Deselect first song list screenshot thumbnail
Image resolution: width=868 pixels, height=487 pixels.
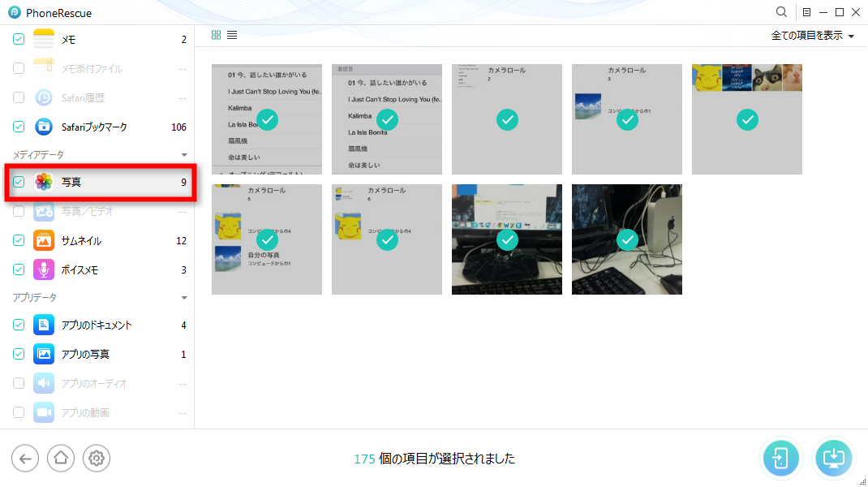(x=267, y=119)
